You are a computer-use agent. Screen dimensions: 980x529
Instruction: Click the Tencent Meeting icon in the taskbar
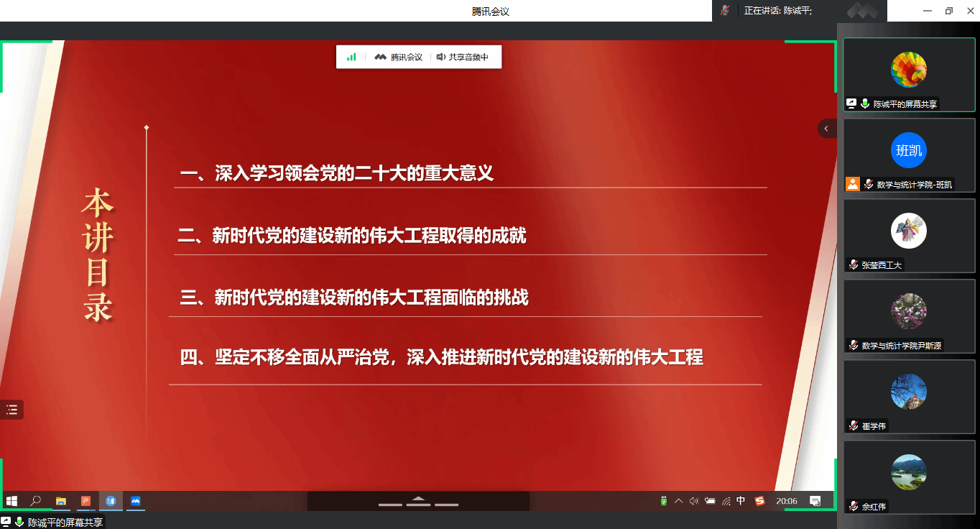(135, 501)
